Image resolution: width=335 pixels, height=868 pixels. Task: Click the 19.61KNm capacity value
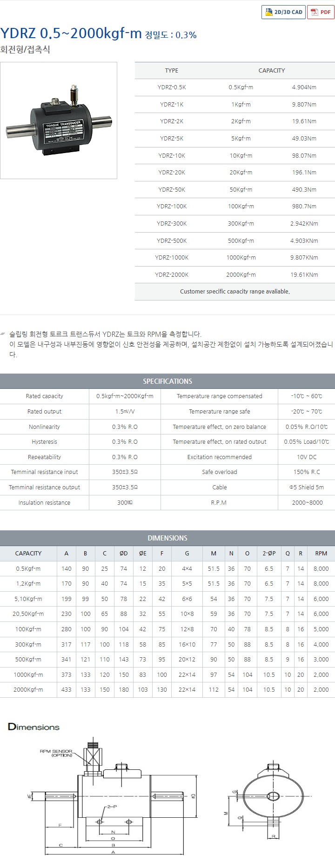[304, 275]
